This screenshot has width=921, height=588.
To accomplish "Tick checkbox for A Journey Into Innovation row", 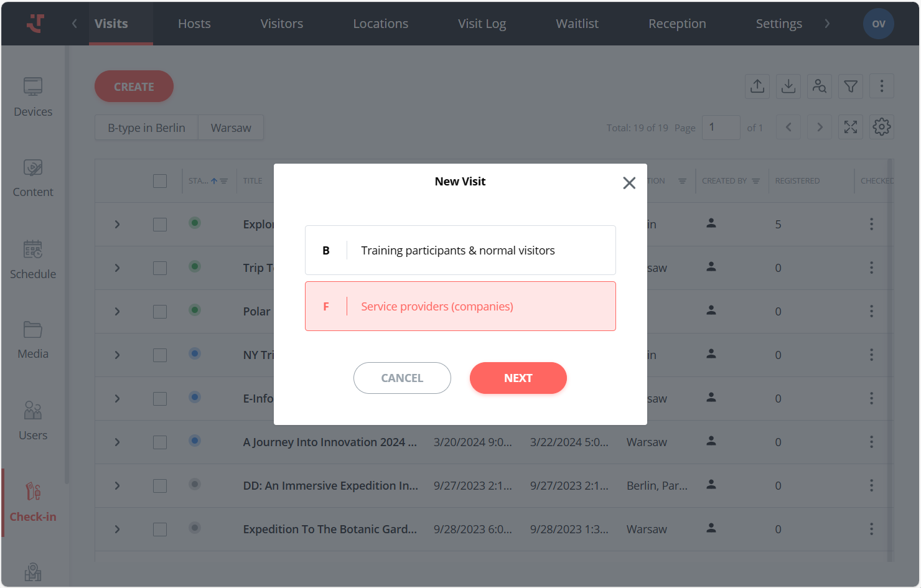I will tap(160, 442).
